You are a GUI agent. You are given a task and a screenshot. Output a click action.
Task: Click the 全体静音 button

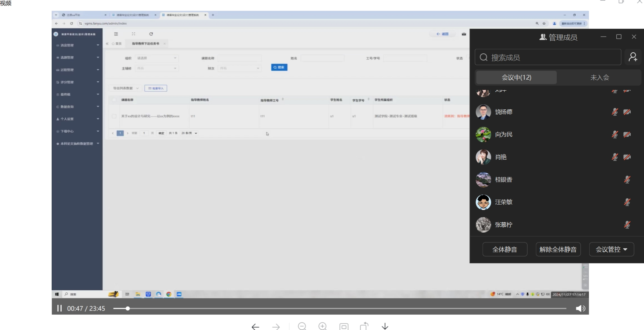(504, 249)
